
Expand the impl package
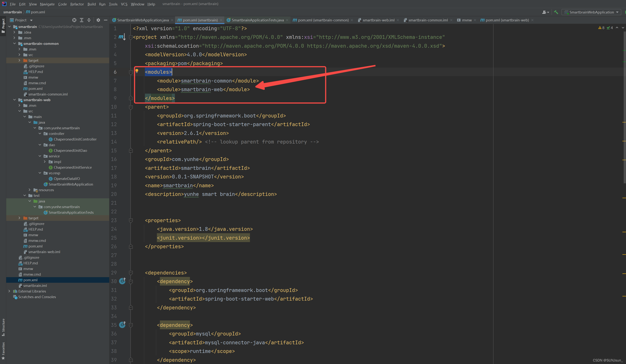tap(45, 162)
